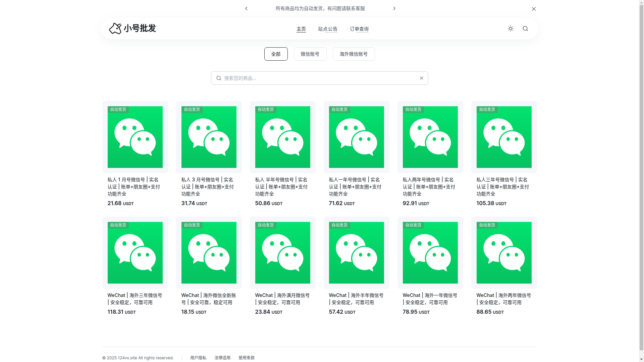The image size is (644, 362).
Task: Click the 57.42 USDT price
Action: (342, 312)
